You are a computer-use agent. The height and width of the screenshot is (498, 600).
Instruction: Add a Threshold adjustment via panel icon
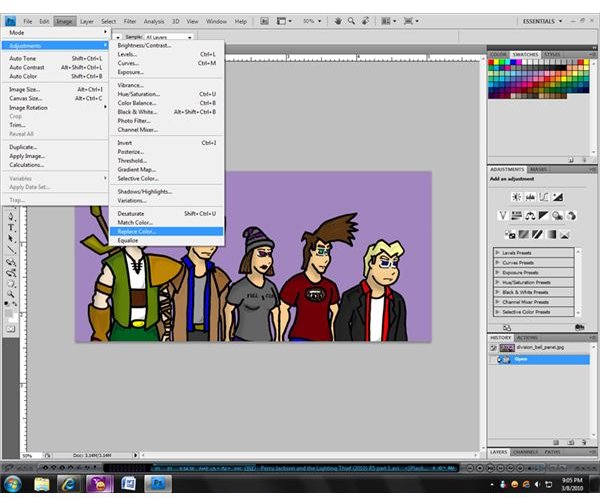[538, 234]
